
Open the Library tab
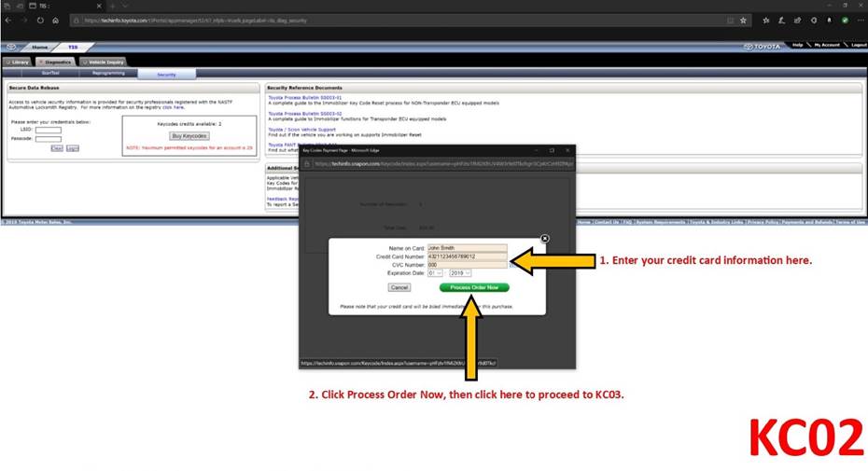point(18,62)
